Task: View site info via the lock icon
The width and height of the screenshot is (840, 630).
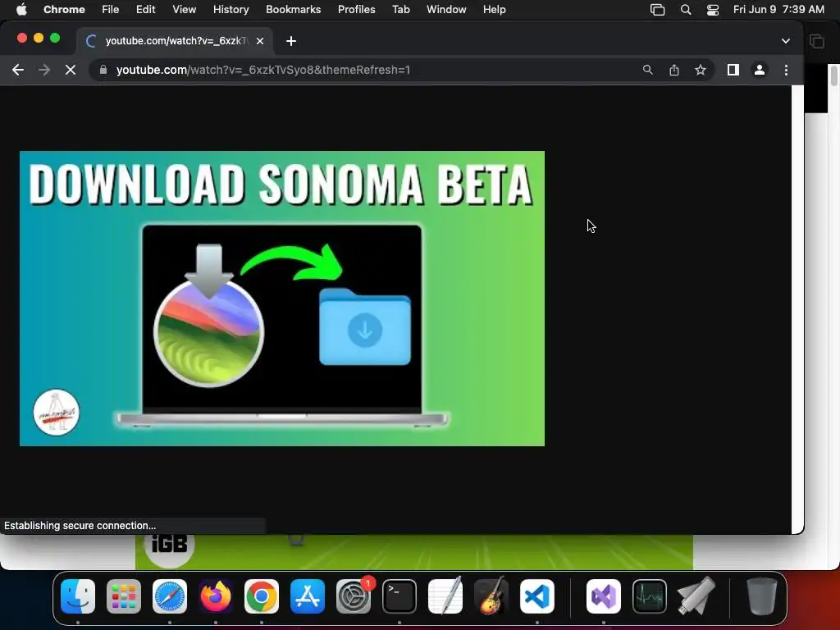Action: (103, 70)
